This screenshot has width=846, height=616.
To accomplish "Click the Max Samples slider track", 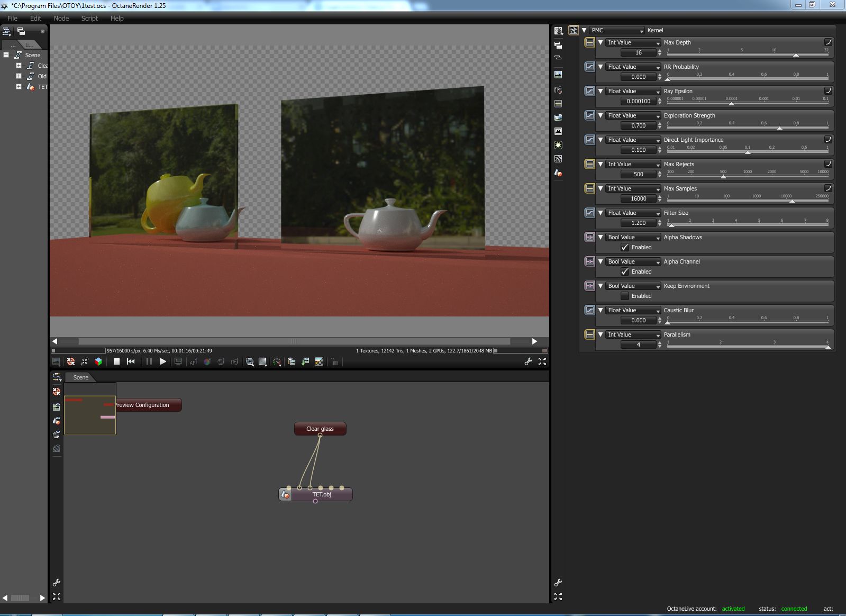I will pos(748,202).
